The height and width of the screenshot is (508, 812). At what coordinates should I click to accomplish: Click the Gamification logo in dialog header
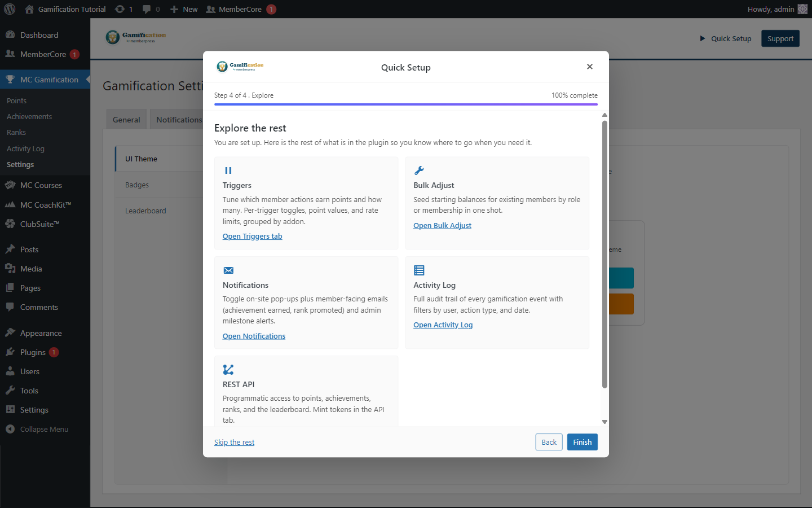point(240,67)
